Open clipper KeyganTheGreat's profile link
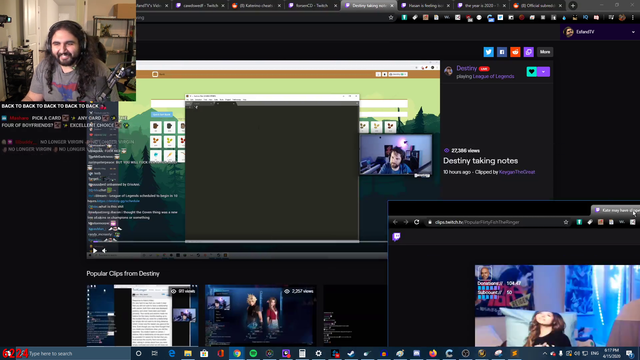Viewport: 640px width, 360px height. coord(517,172)
